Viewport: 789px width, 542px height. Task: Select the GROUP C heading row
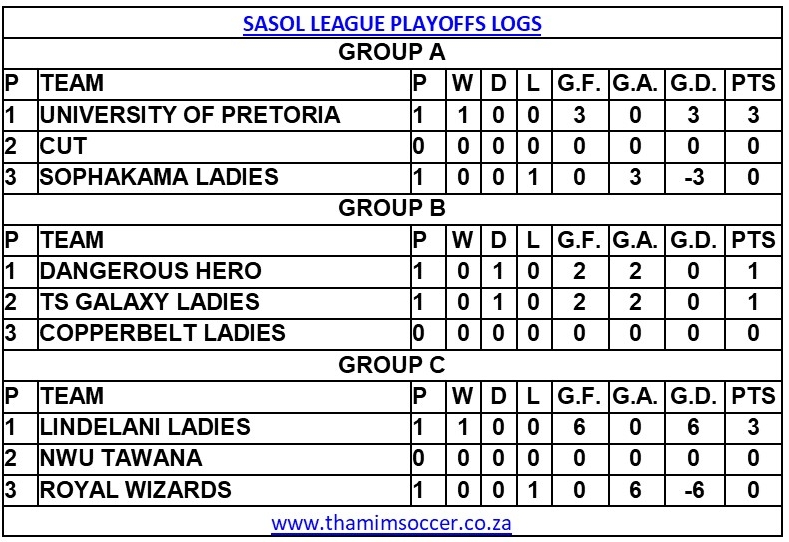coord(392,364)
